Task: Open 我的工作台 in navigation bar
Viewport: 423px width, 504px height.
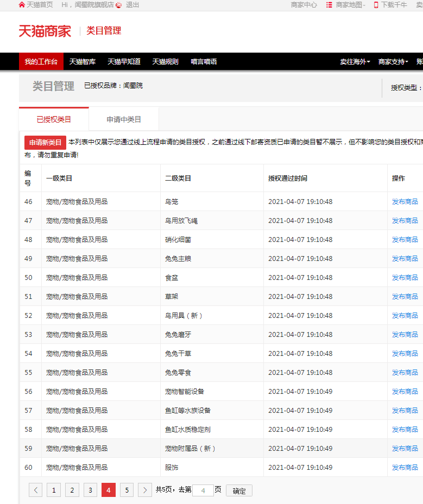Action: [41, 61]
